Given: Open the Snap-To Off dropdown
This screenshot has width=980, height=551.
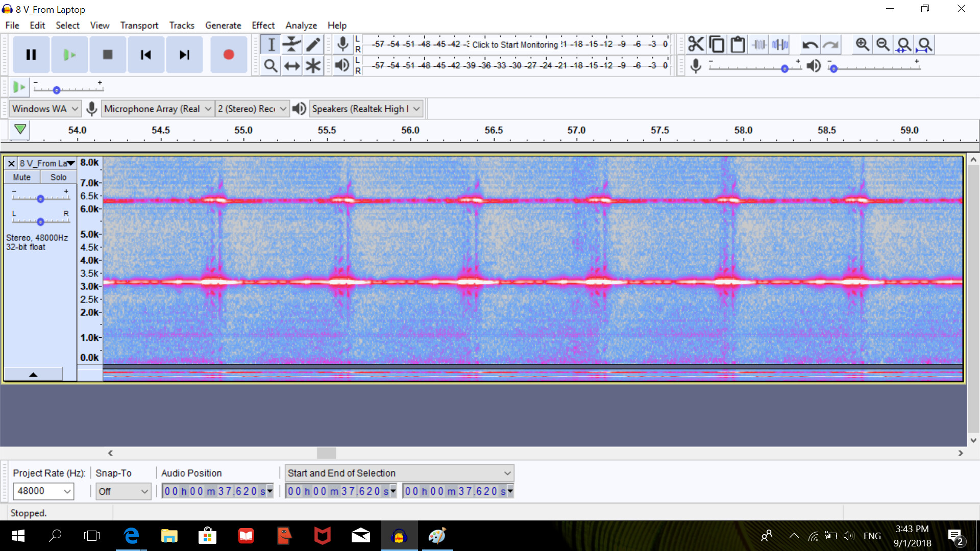Looking at the screenshot, I should (124, 491).
